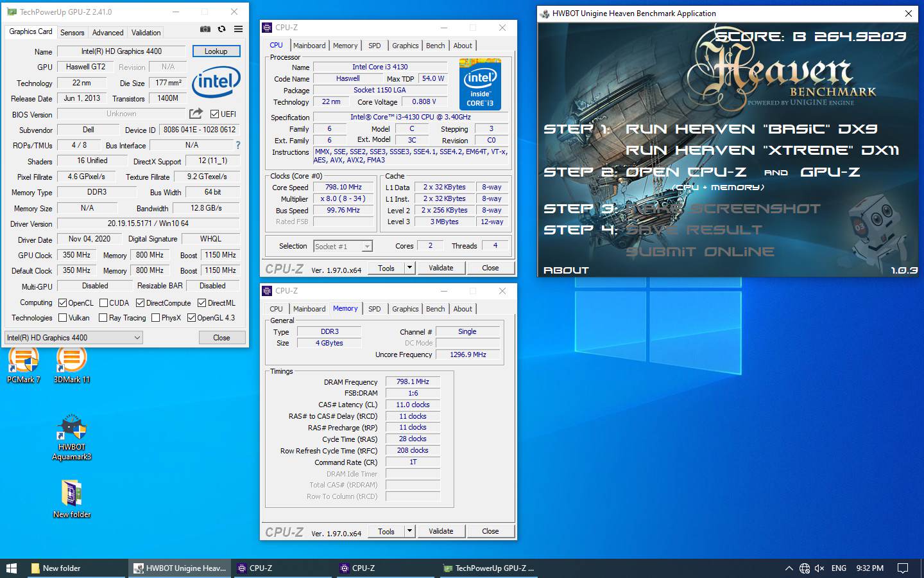The height and width of the screenshot is (578, 924).
Task: Click the Intel Core i3 badge in CPU-Z
Action: (480, 84)
